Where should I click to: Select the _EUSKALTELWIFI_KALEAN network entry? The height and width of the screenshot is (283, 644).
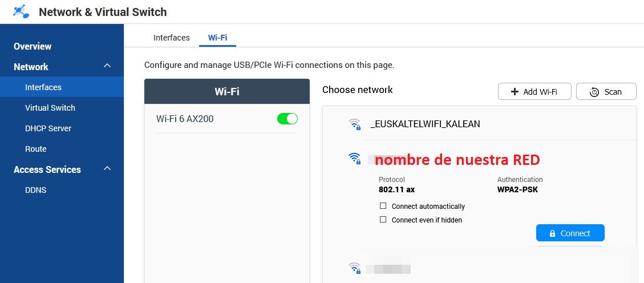425,124
